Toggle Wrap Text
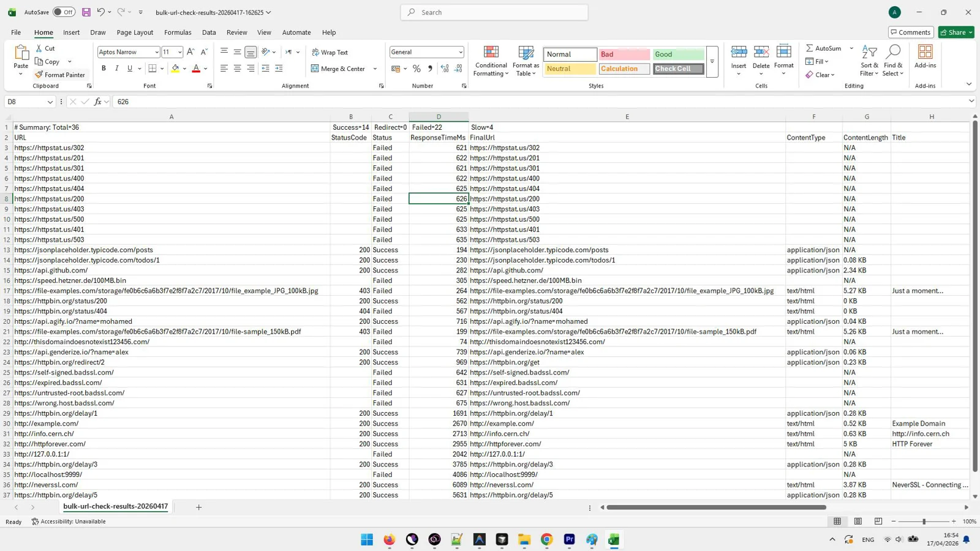Viewport: 980px width, 551px height. 330,52
